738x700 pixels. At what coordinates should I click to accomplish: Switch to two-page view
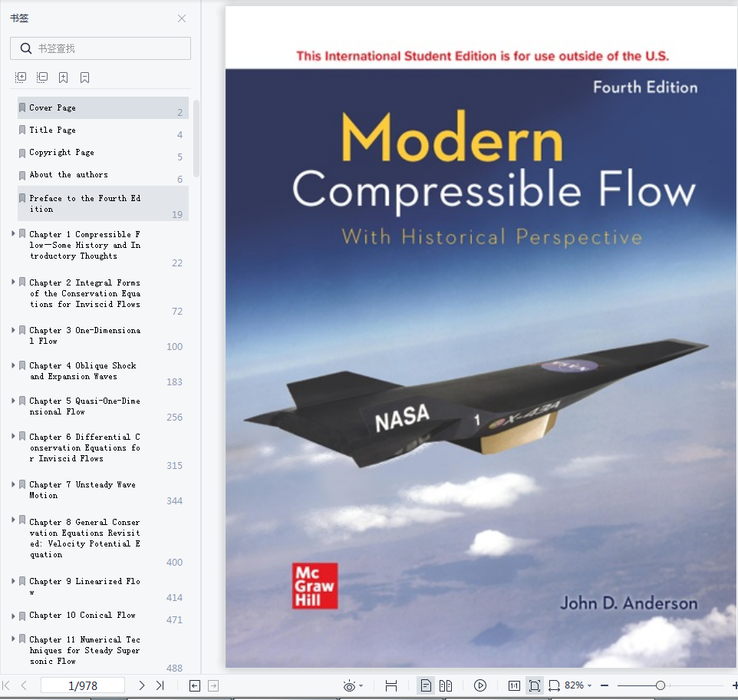click(446, 685)
